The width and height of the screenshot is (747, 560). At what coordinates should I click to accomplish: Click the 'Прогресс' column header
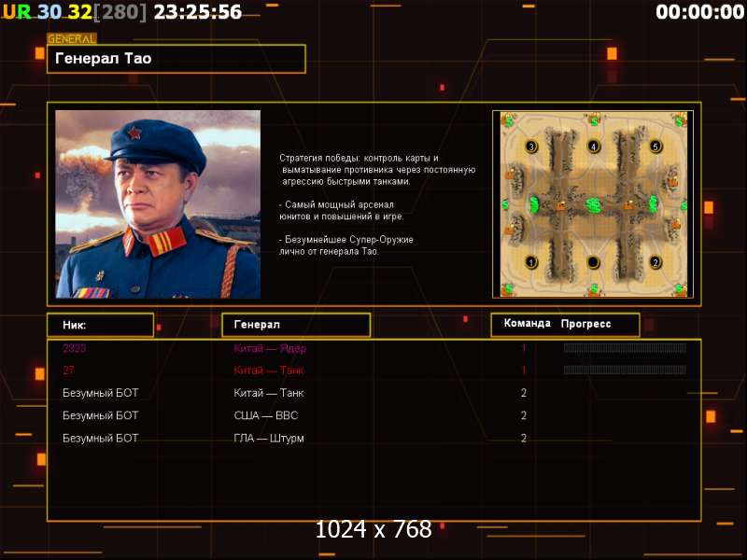click(x=586, y=324)
